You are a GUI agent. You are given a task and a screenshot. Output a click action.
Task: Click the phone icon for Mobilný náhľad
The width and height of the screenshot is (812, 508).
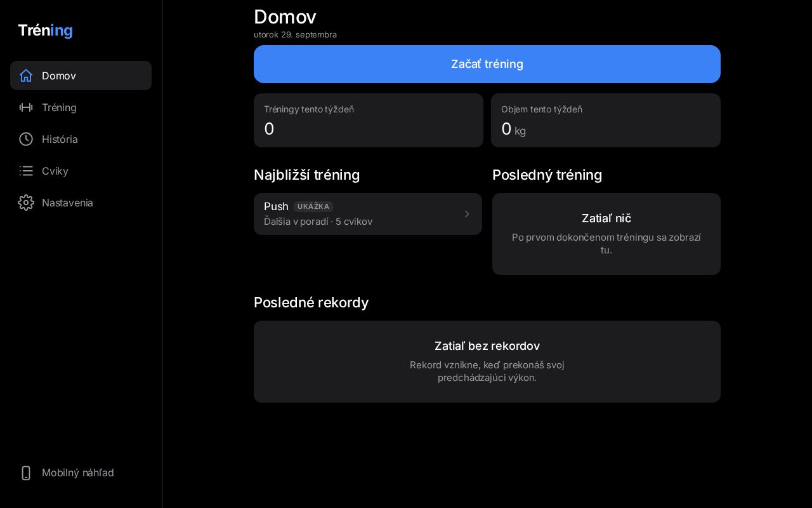26,473
